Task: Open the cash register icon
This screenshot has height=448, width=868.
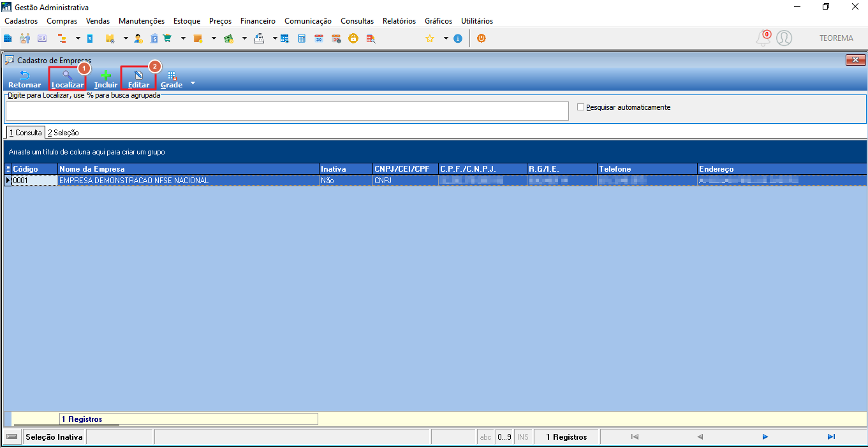Action: (259, 38)
